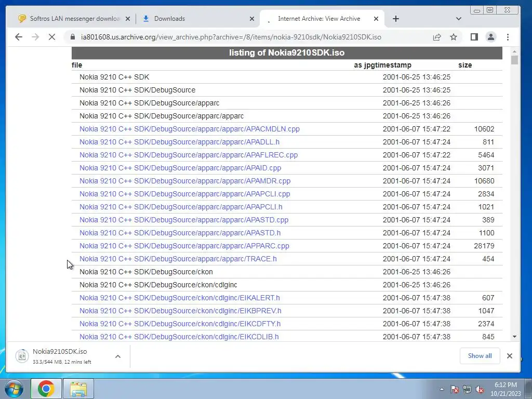Close the Softros LAN messenger tab
This screenshot has height=399, width=532.
[x=128, y=19]
